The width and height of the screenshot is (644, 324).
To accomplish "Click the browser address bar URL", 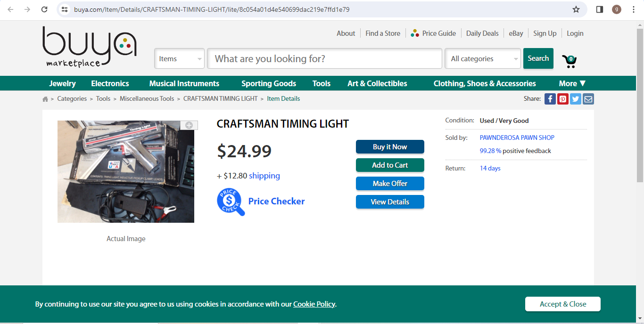I will pyautogui.click(x=212, y=9).
